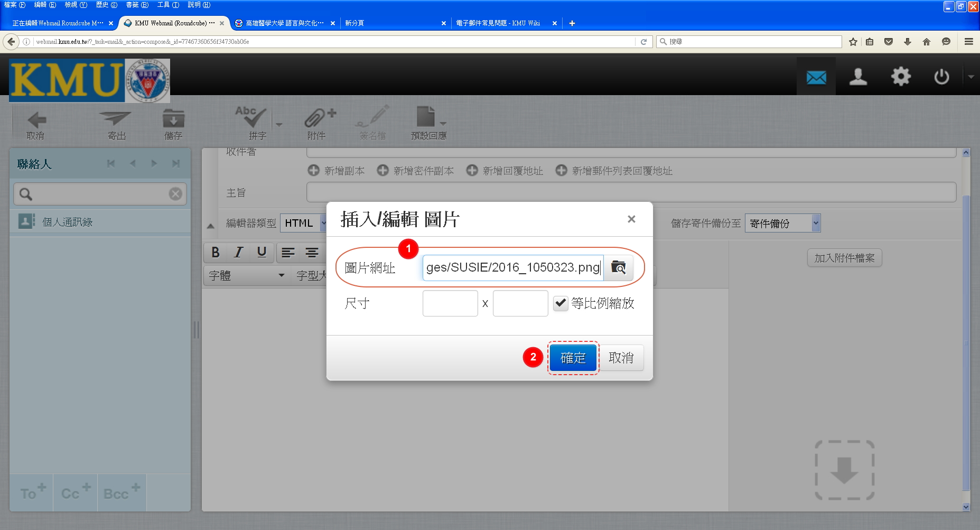Screen dimensions: 980x530
Task: Click the 儲存 save draft icon
Action: (173, 125)
